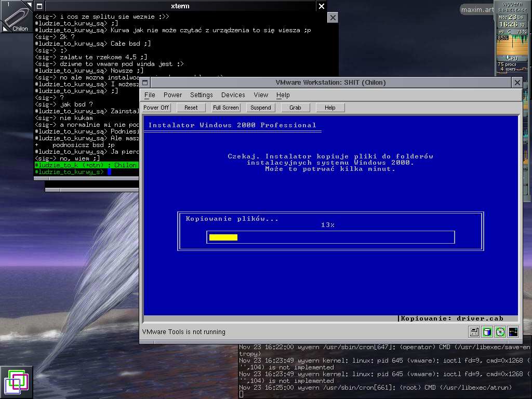Suspend the virtual machine
The image size is (532, 399).
pos(260,108)
